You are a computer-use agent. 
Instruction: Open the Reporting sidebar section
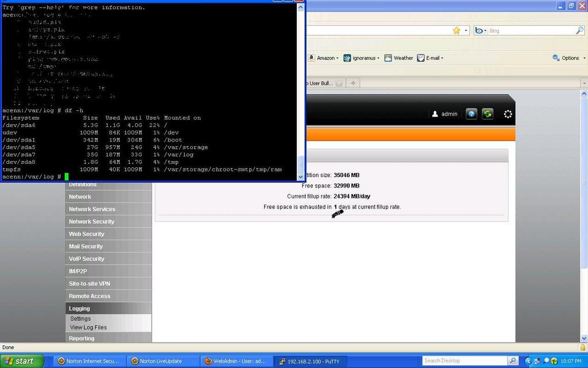(x=82, y=338)
